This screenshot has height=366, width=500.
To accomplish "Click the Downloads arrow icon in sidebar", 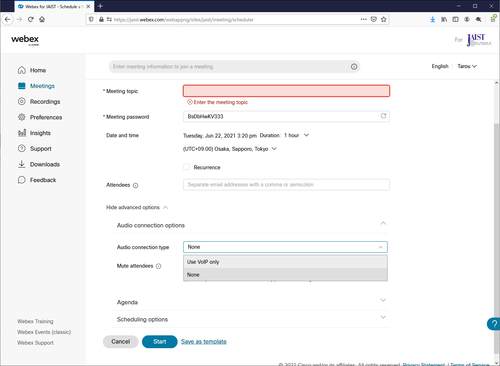I will point(22,164).
